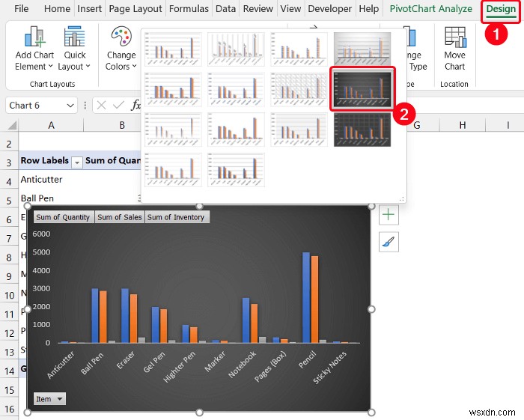Open the Page Layout tab
This screenshot has height=420, width=524.
click(135, 9)
